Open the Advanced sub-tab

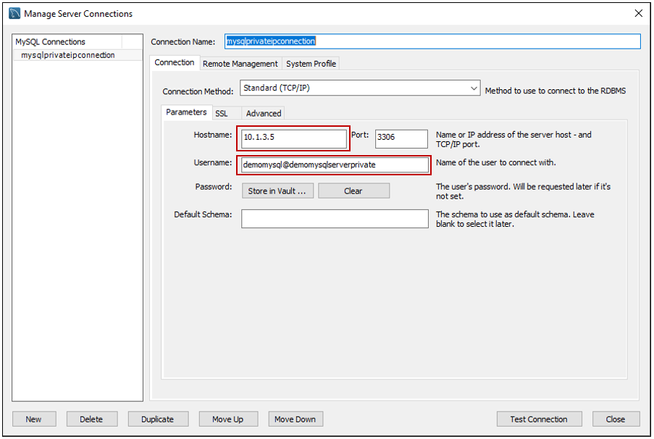click(x=264, y=113)
